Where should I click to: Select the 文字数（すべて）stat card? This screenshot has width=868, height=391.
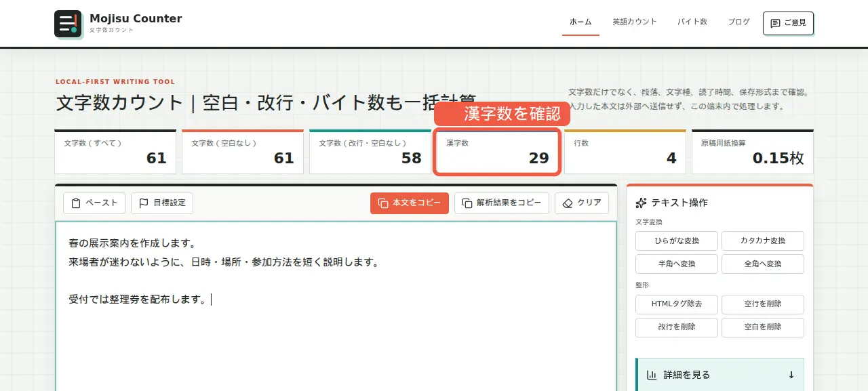tap(115, 152)
